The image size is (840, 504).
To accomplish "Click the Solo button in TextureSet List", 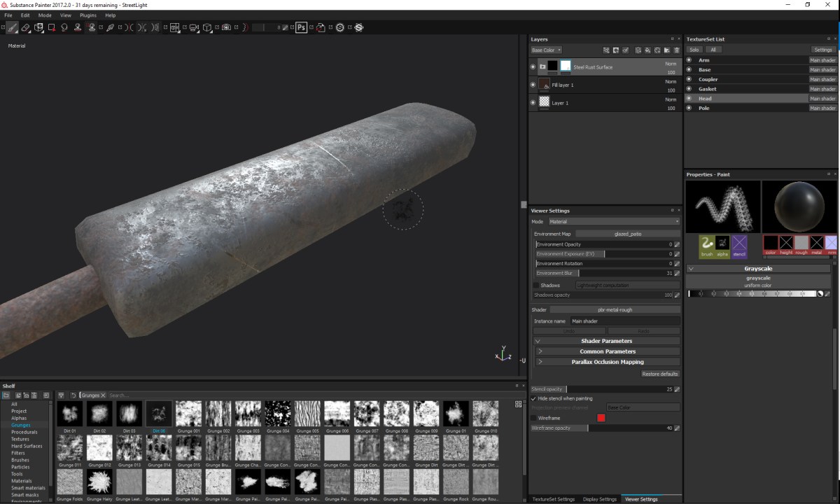I will coord(694,50).
